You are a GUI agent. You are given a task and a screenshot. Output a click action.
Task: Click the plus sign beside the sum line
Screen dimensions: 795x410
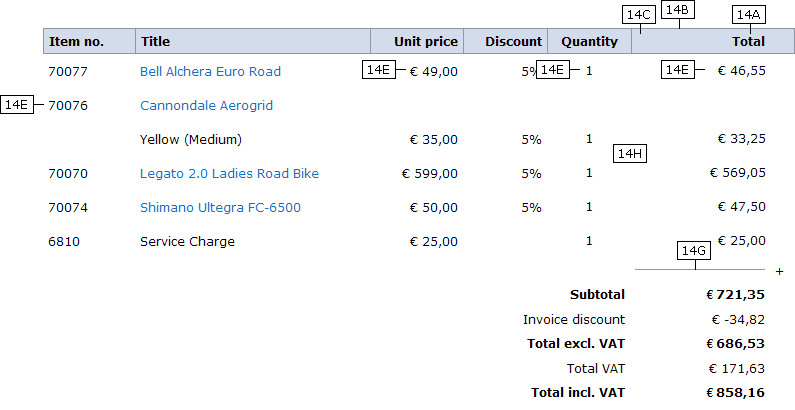point(779,272)
